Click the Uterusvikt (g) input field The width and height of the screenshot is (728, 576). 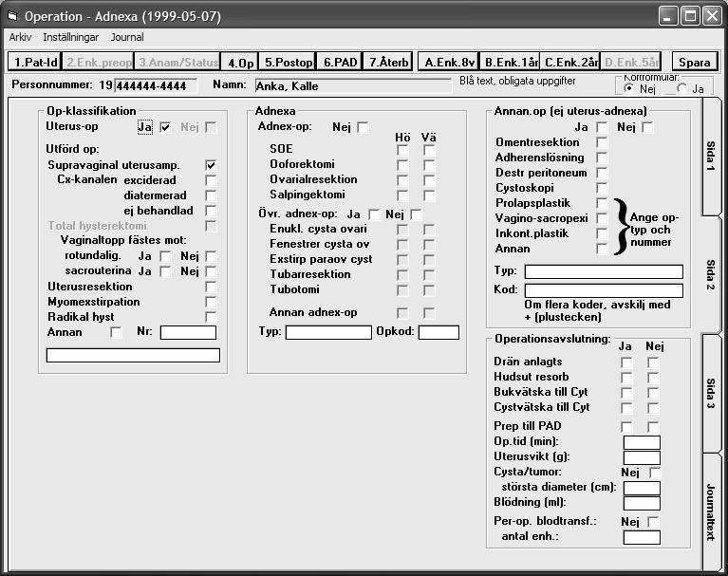pos(642,457)
